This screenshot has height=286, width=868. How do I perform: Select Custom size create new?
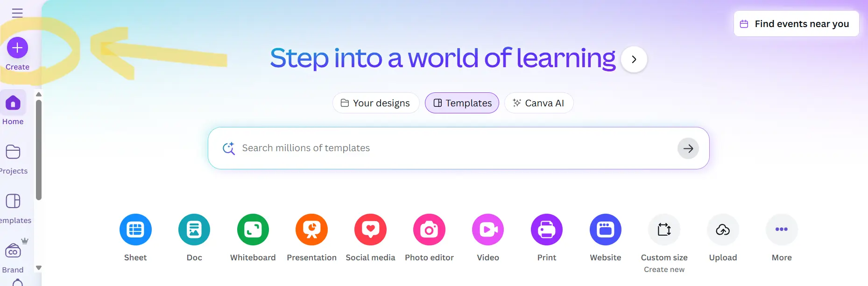click(x=664, y=230)
